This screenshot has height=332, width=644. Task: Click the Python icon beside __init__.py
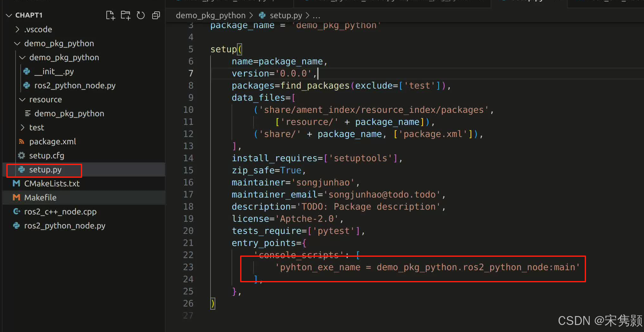click(27, 71)
